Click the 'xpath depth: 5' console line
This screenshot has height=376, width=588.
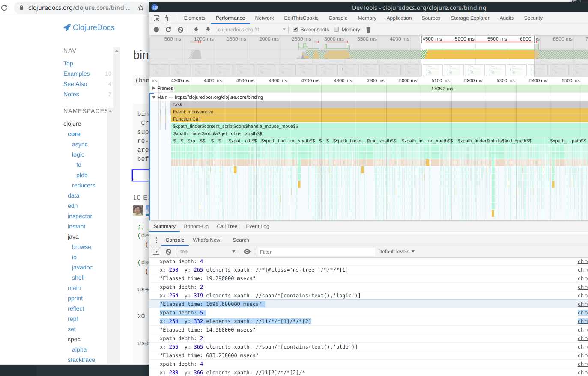coord(182,313)
